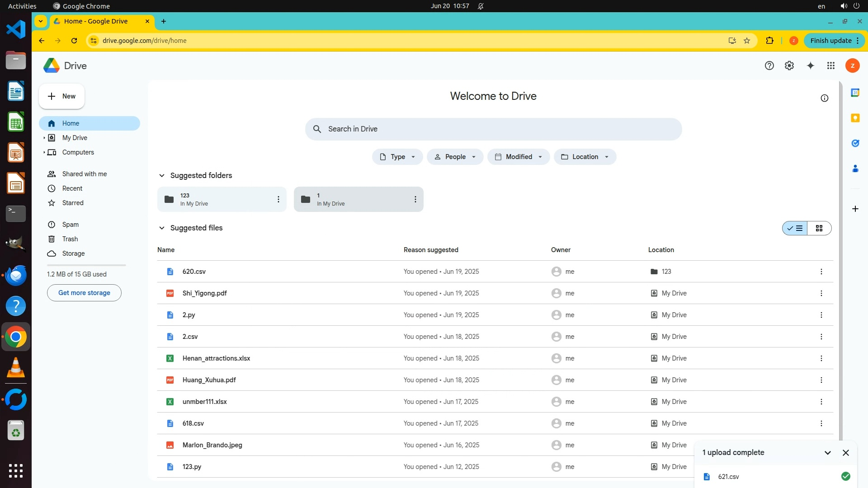Click the Help question mark icon

[769, 66]
